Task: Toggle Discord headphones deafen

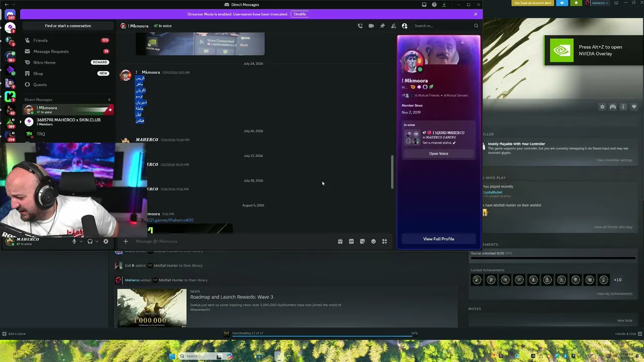Action: point(90,241)
